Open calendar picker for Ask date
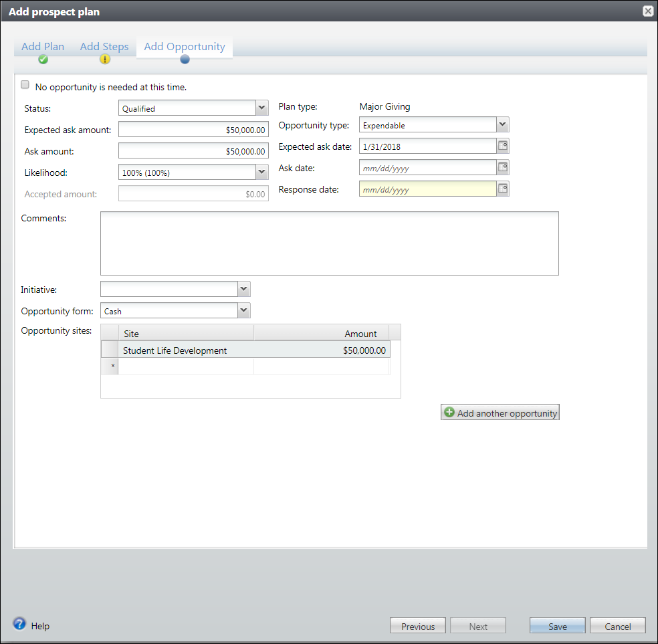Screen dimensions: 658x644 coord(503,167)
